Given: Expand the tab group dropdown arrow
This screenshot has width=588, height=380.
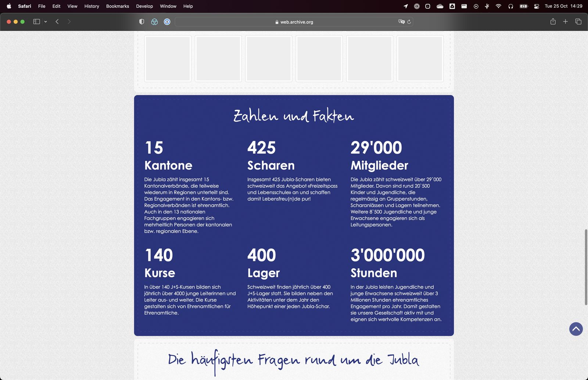Looking at the screenshot, I should (46, 22).
